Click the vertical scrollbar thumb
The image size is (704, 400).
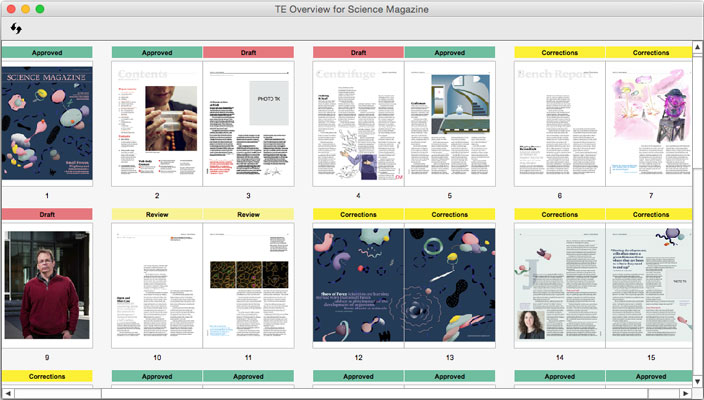pyautogui.click(x=697, y=111)
